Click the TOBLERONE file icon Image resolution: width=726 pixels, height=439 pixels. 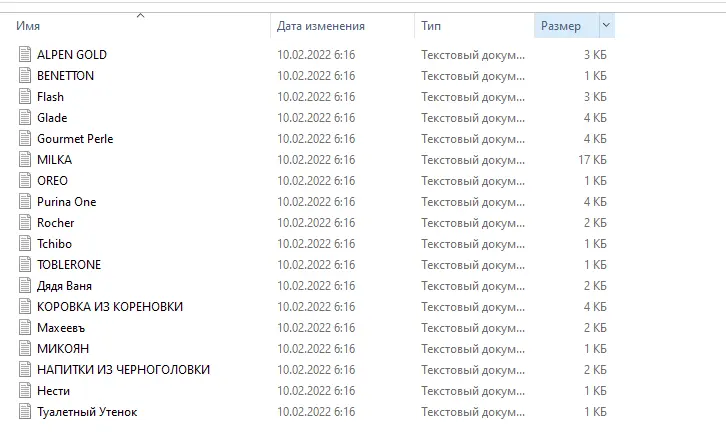coord(25,264)
